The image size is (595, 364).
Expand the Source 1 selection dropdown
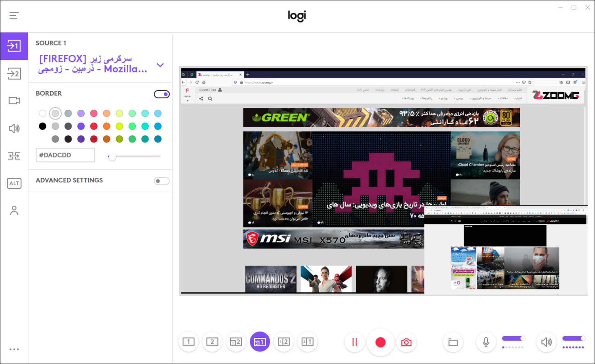click(x=160, y=65)
